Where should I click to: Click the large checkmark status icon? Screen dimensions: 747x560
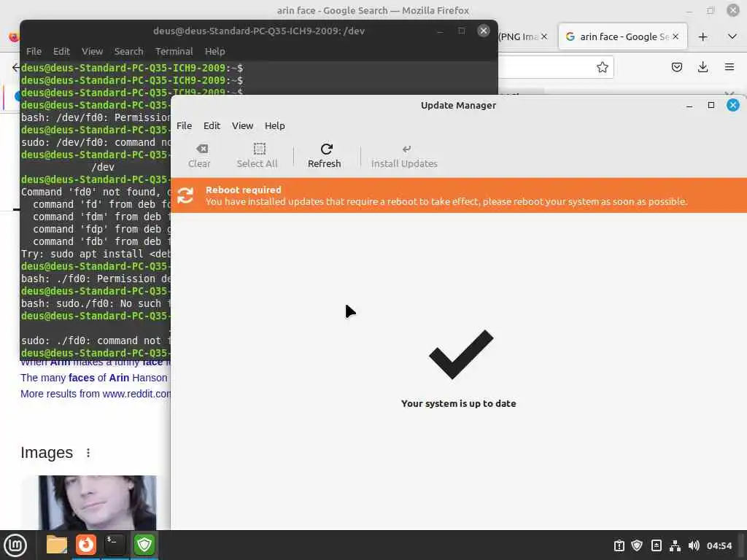click(461, 354)
